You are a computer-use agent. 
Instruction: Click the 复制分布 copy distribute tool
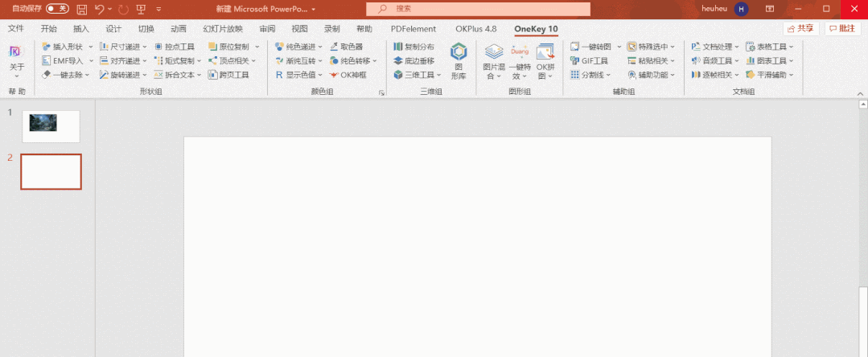413,47
